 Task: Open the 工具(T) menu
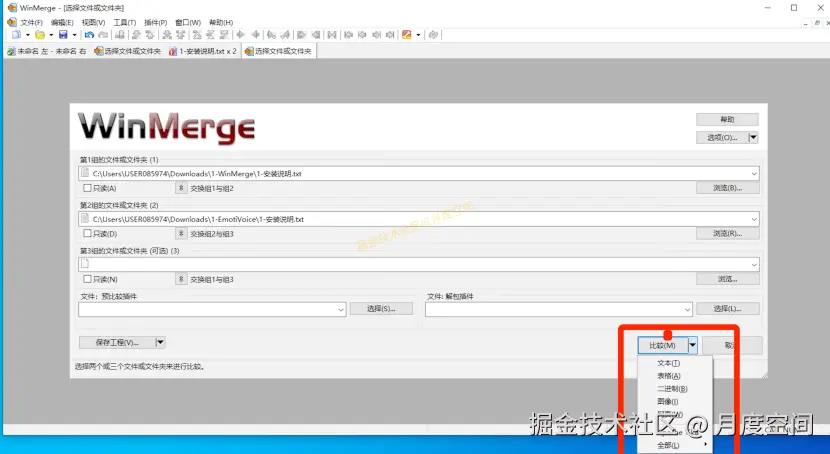(x=124, y=22)
